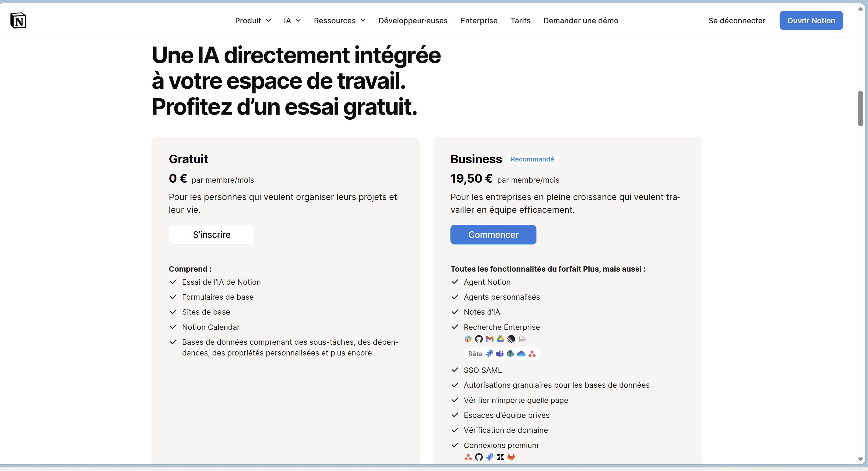Click the Notion logo in the header
Image resolution: width=868 pixels, height=471 pixels.
click(x=18, y=21)
